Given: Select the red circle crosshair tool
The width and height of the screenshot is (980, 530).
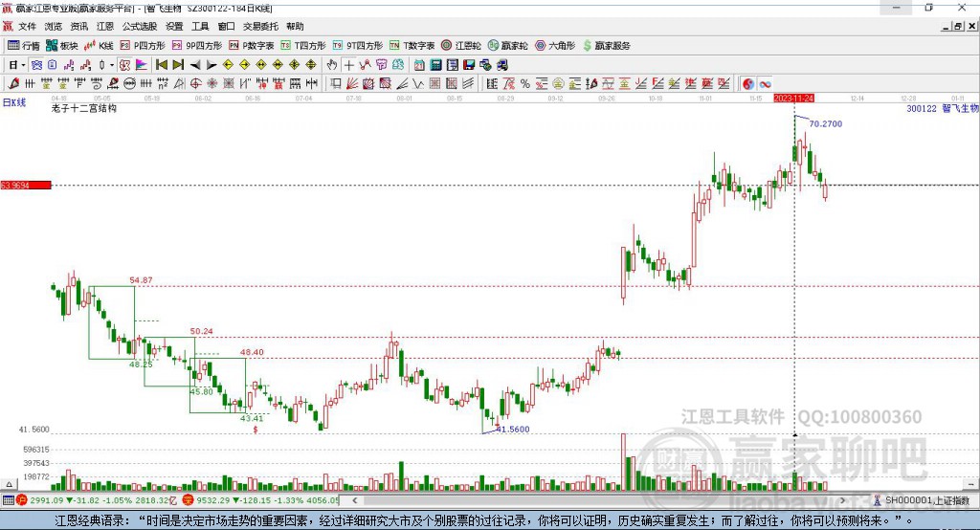Looking at the screenshot, I should pos(195,84).
